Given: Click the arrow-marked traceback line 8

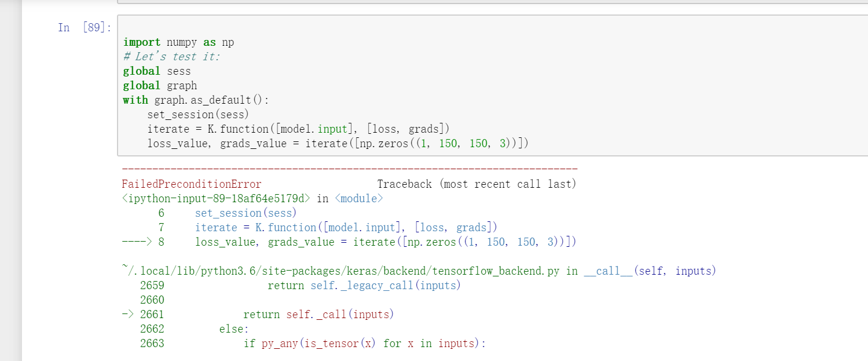Looking at the screenshot, I should [x=349, y=242].
